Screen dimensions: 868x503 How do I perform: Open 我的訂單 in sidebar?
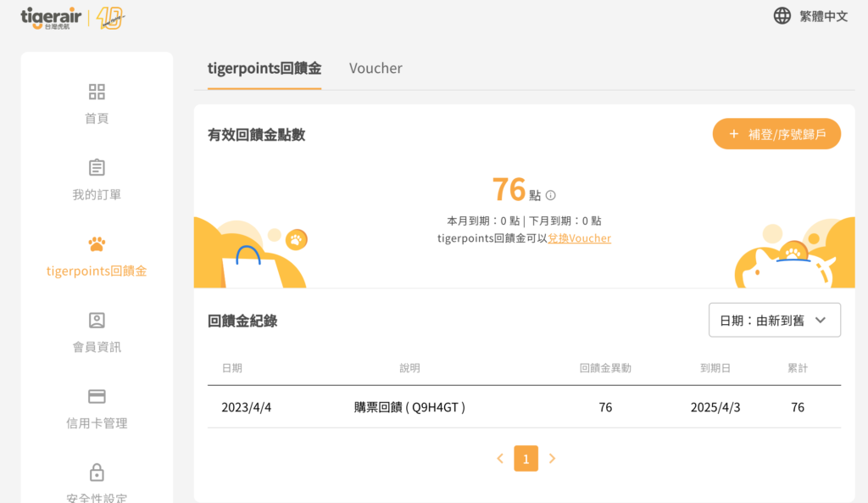[97, 194]
